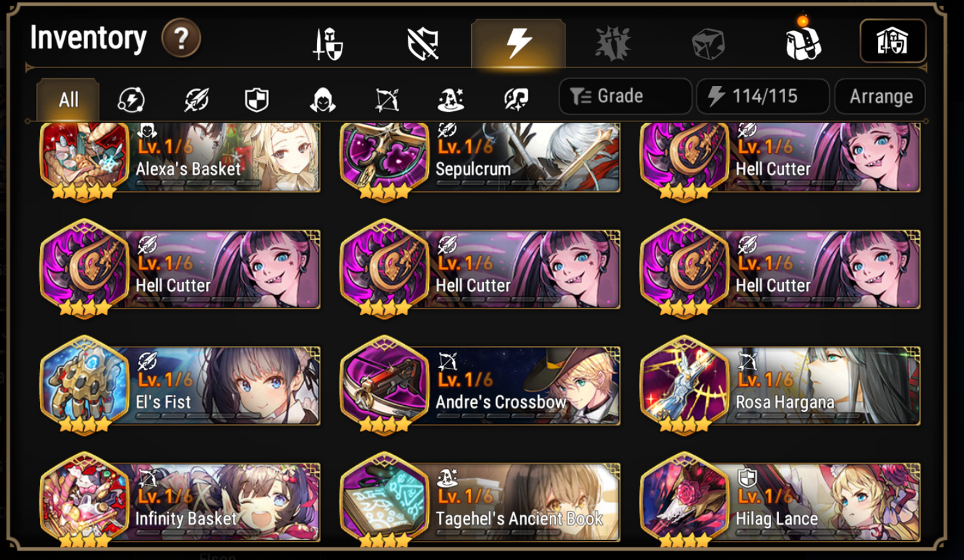964x560 pixels.
Task: Filter by knight shield class icon
Action: pyautogui.click(x=257, y=101)
